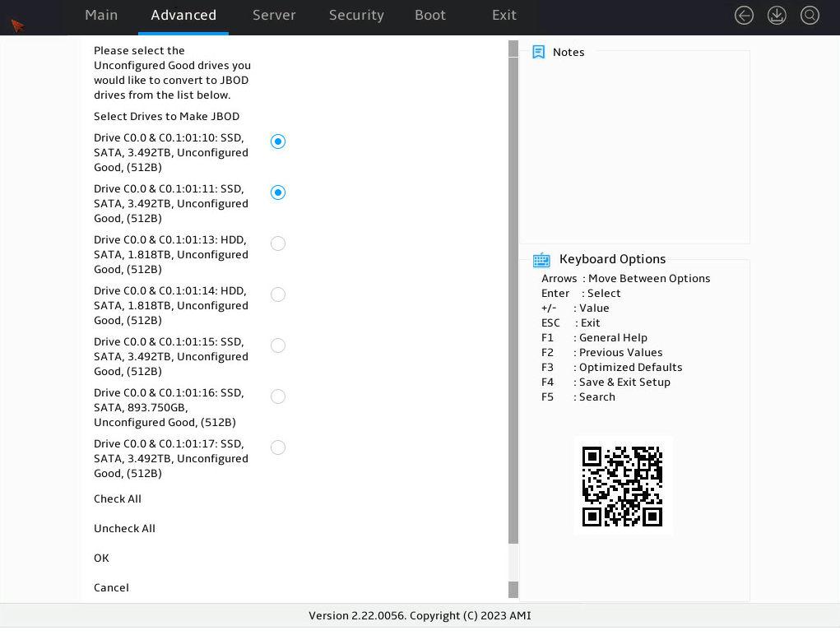The height and width of the screenshot is (635, 840).
Task: Switch to the Main tab
Action: [x=101, y=15]
